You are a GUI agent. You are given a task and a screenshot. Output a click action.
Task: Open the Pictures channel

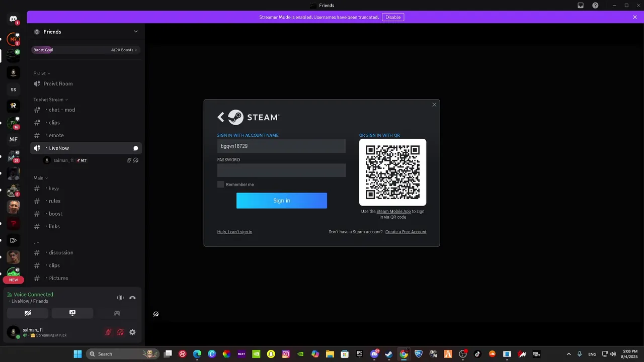[x=86, y=278]
